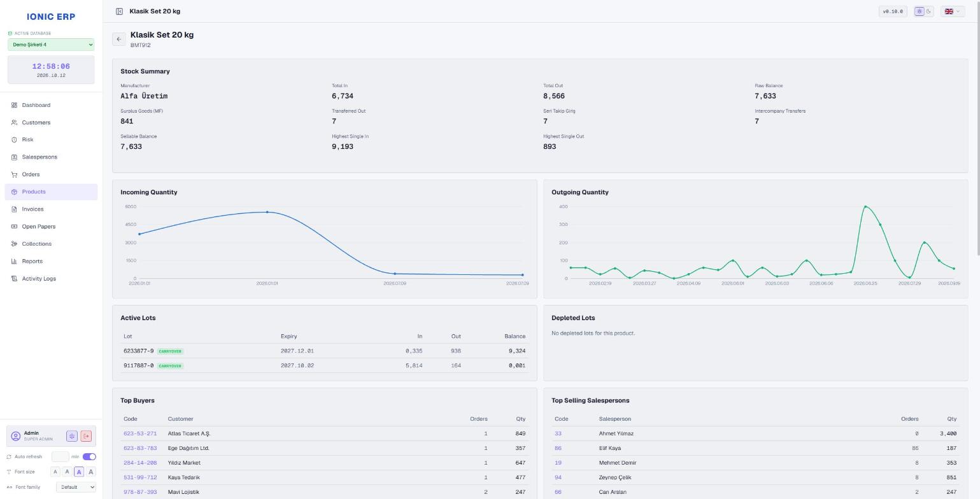Open Activity Logs via its sidebar icon
This screenshot has width=980, height=499.
[x=14, y=279]
